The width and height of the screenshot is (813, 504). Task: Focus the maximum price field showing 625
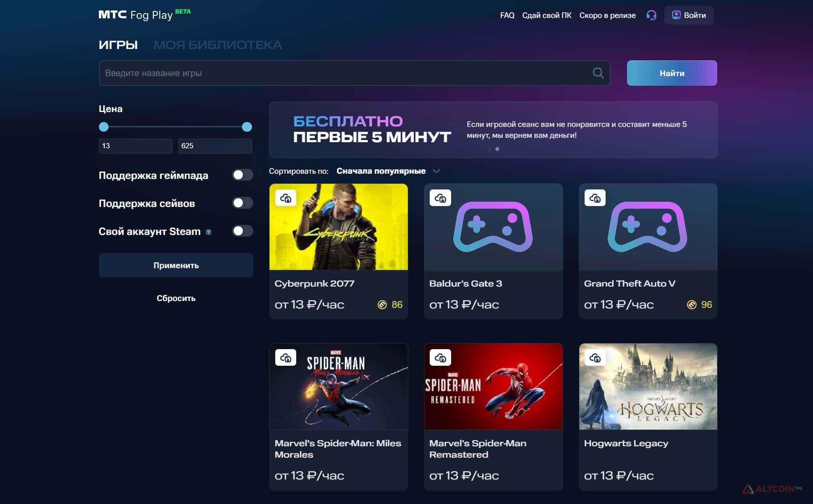(x=215, y=146)
